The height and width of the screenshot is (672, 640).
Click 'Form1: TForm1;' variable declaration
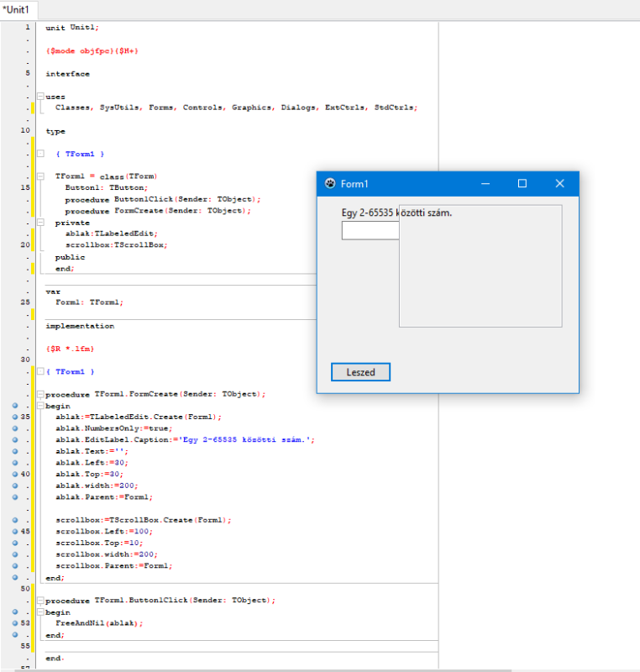click(89, 302)
